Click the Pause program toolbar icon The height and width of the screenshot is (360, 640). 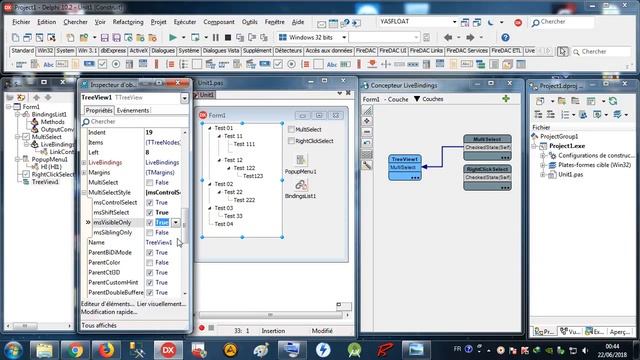tap(216, 38)
